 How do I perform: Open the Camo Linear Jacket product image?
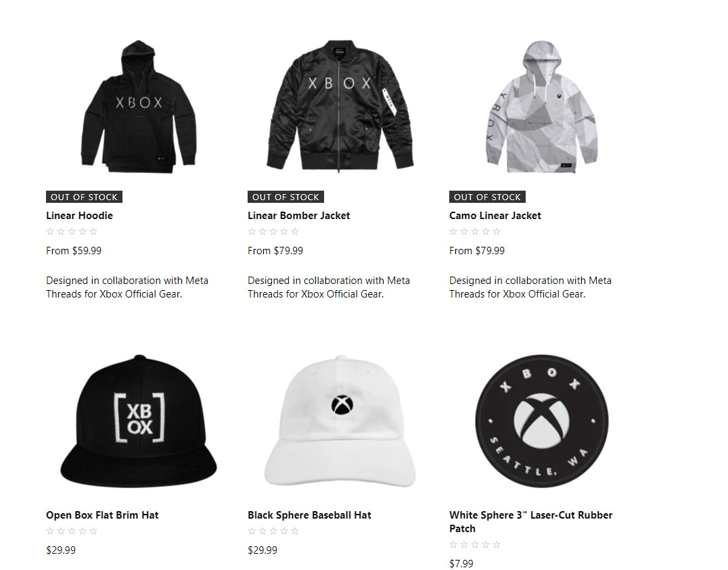541,107
